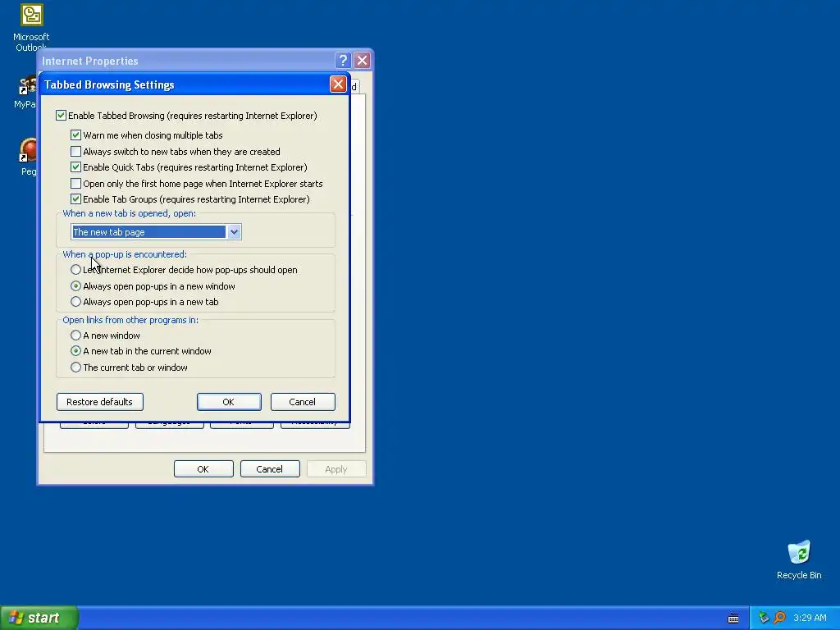Select The current tab or window option

[75, 367]
